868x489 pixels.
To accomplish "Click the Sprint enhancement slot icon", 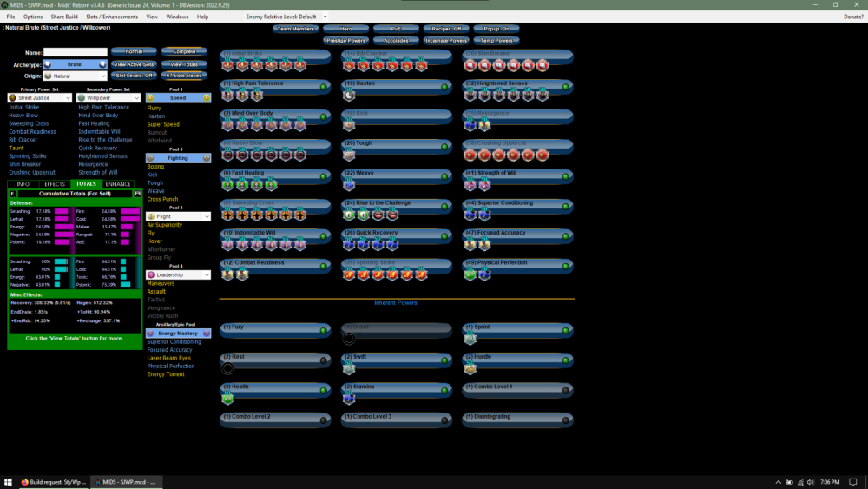I will [x=470, y=339].
